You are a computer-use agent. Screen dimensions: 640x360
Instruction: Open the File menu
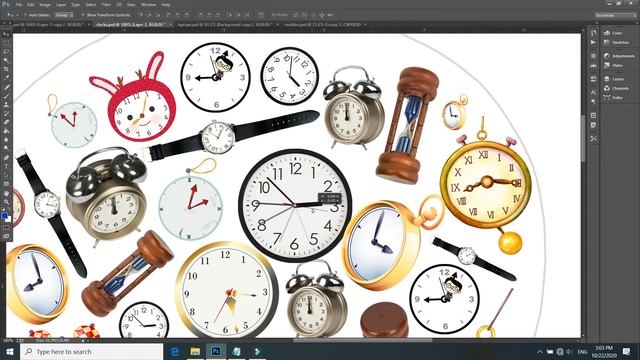[x=18, y=4]
